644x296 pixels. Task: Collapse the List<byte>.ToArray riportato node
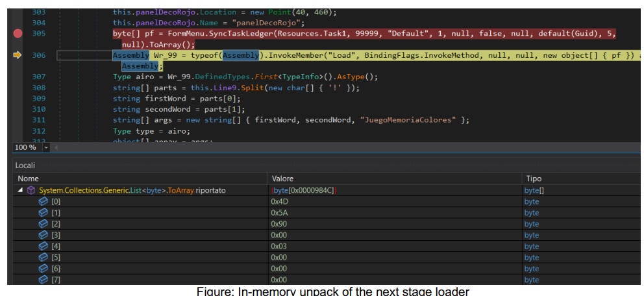click(20, 190)
